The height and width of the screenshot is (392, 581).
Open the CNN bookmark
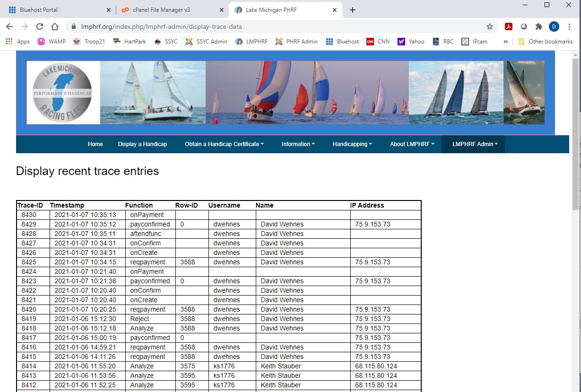[378, 42]
